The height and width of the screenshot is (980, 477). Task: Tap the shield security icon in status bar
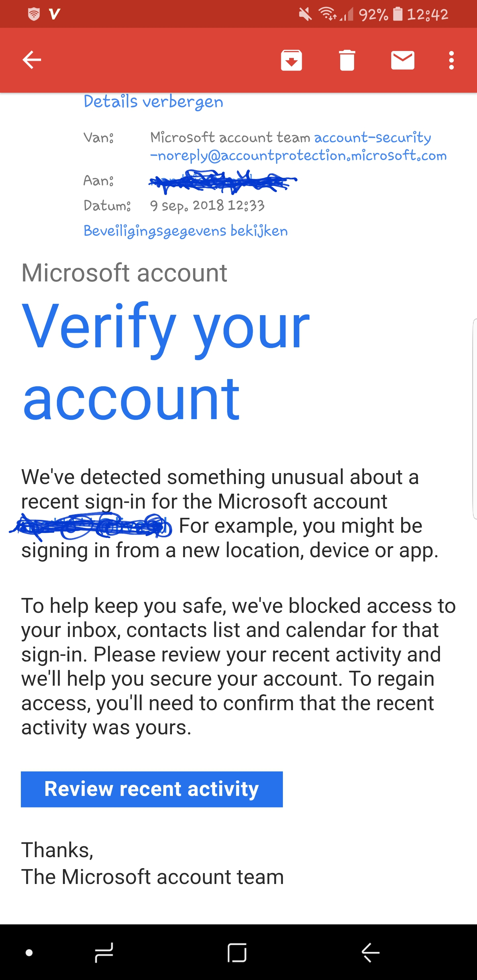click(x=34, y=15)
